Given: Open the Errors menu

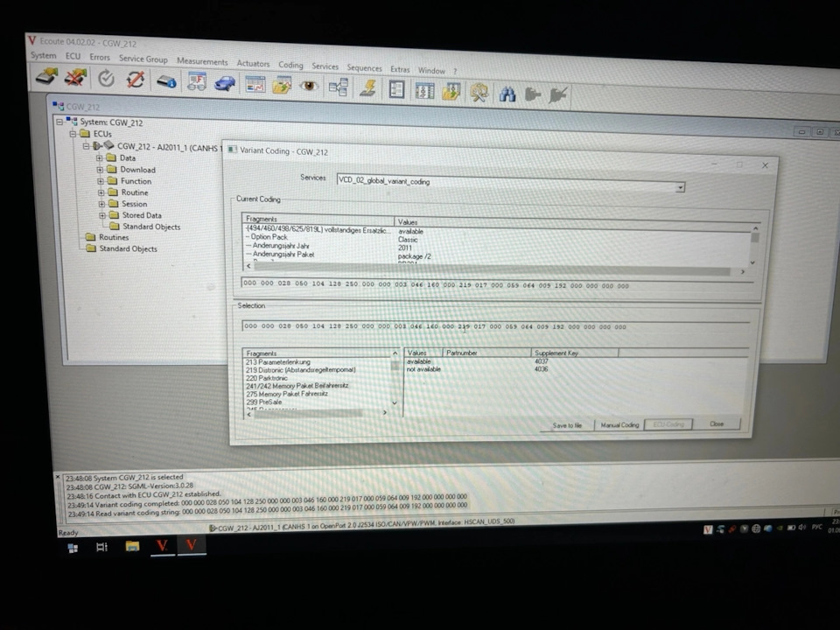Looking at the screenshot, I should tap(100, 58).
